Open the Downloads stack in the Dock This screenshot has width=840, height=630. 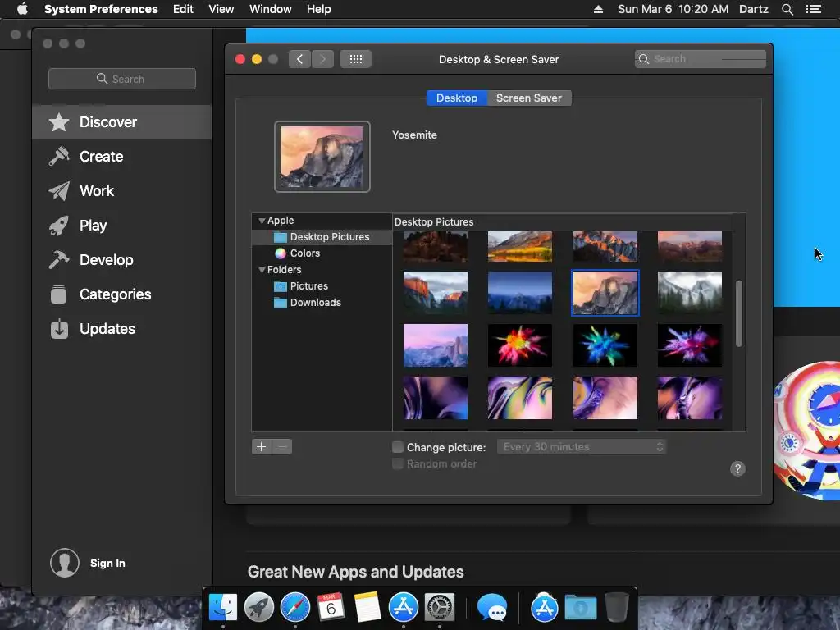click(x=581, y=608)
